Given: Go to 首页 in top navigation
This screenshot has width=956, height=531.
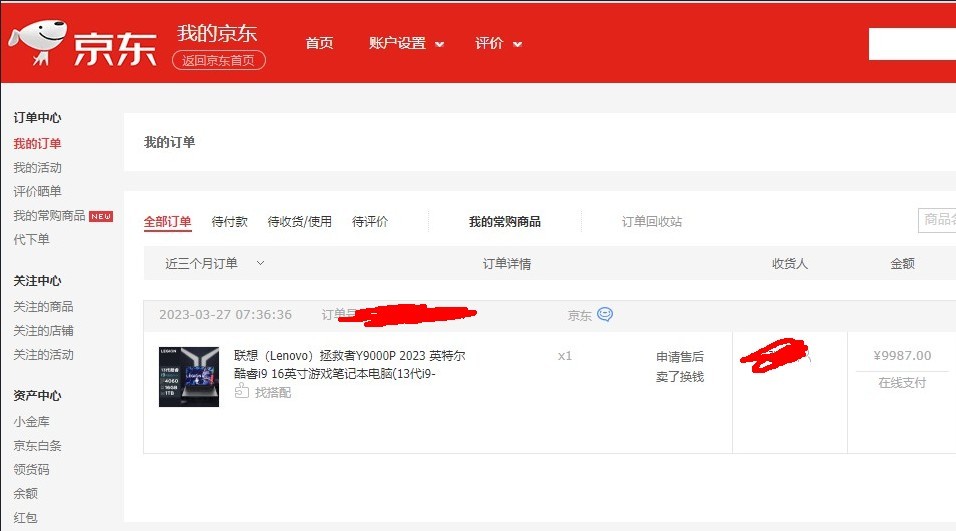Looking at the screenshot, I should click(319, 43).
